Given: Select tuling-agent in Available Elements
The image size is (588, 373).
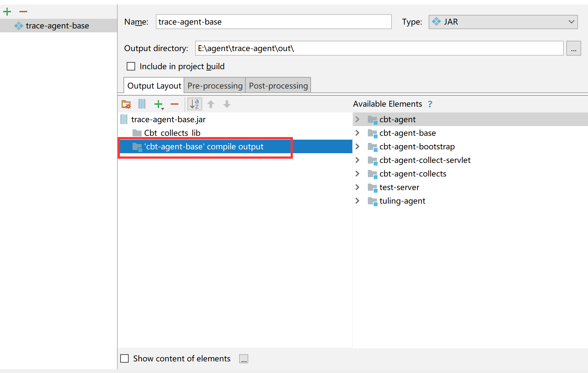Looking at the screenshot, I should pyautogui.click(x=402, y=201).
